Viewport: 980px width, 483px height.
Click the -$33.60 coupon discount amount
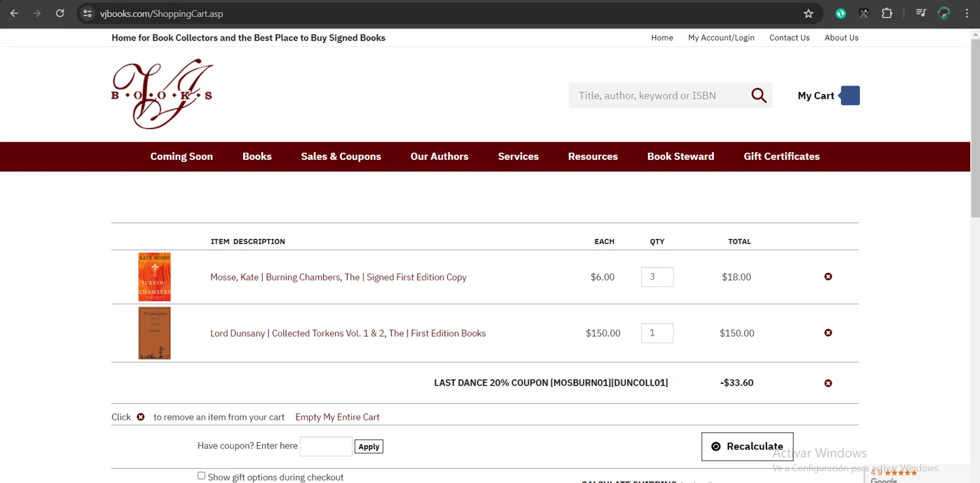tap(737, 383)
